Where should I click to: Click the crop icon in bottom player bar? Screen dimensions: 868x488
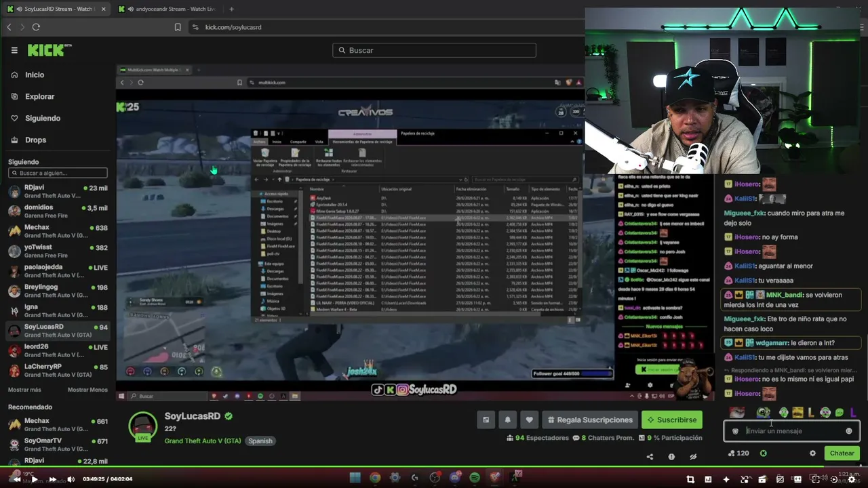pyautogui.click(x=690, y=479)
